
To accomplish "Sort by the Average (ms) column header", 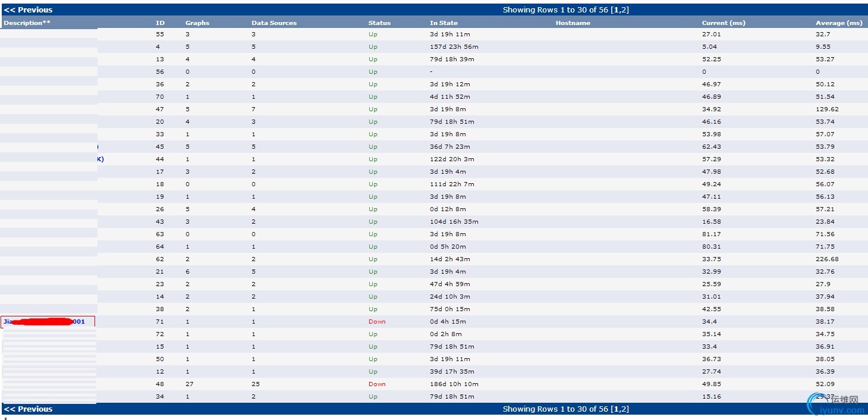I will [x=839, y=23].
